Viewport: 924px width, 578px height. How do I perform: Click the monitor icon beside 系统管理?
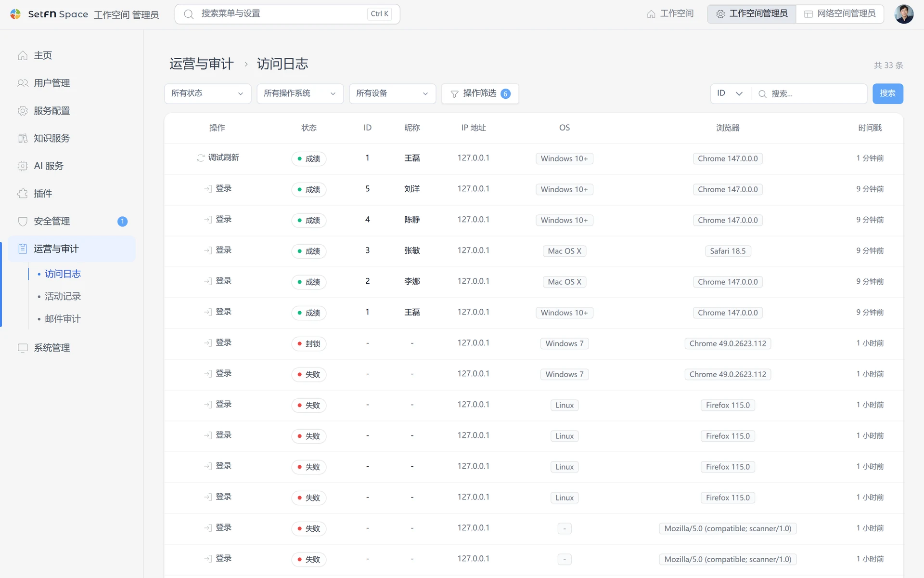click(x=23, y=348)
